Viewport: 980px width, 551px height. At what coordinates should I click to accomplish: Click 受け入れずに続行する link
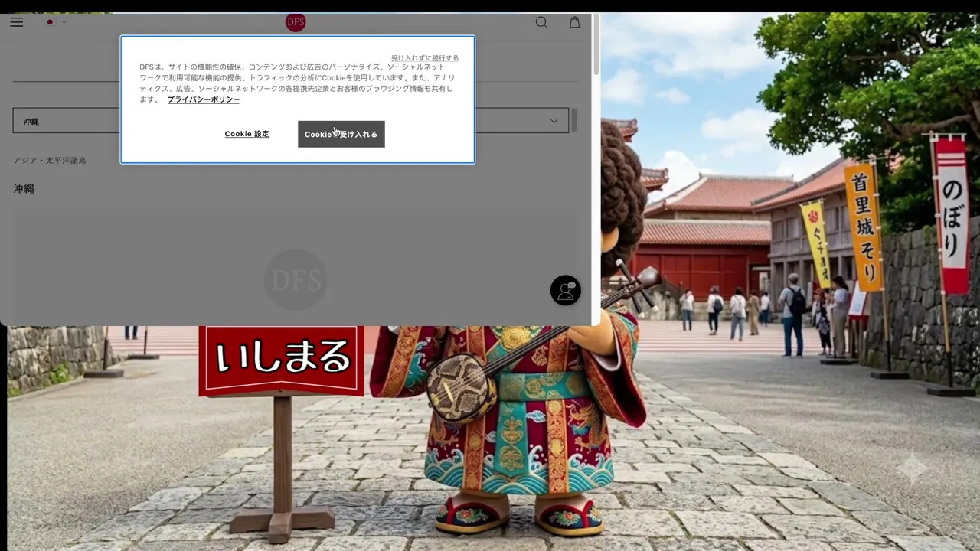point(425,58)
